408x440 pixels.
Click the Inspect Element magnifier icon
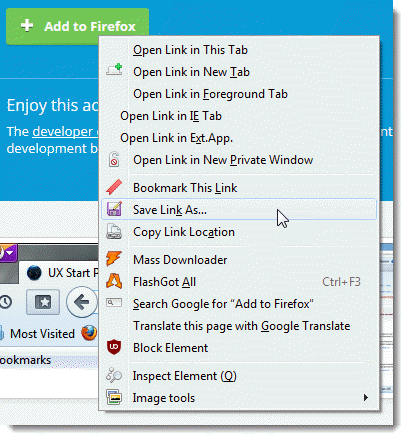coord(114,375)
